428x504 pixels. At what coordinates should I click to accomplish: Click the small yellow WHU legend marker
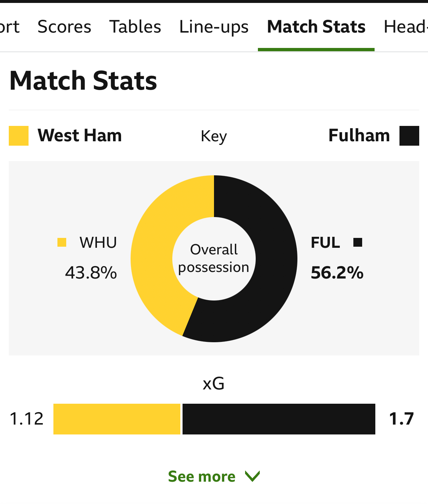pyautogui.click(x=62, y=242)
